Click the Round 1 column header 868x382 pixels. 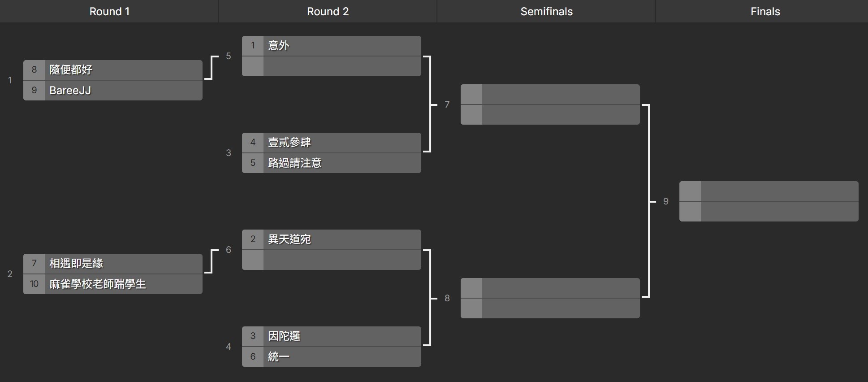109,11
